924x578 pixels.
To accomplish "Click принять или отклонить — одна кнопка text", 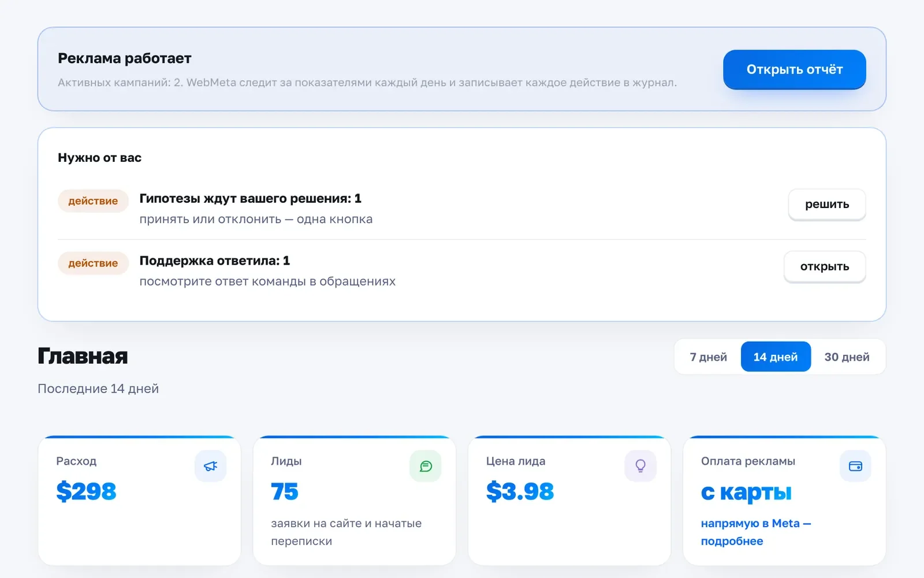I will (x=256, y=220).
